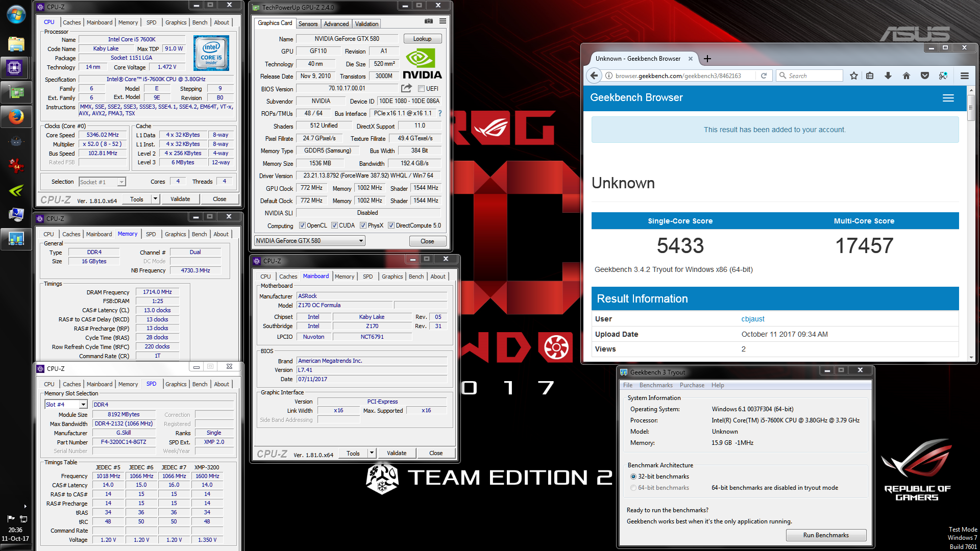This screenshot has width=980, height=551.
Task: Click the Geekbench Browser header link
Action: click(636, 97)
